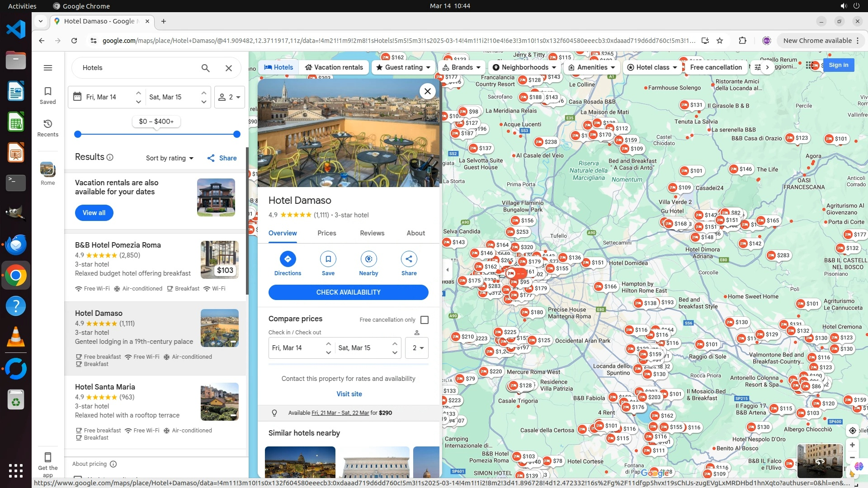Open the Amenities filter dropdown
The image size is (868, 488).
[x=592, y=67]
